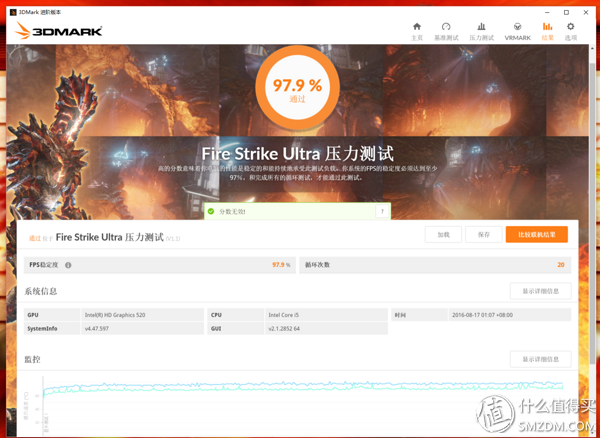Click the info icon beside FPS稳定度

[68, 265]
